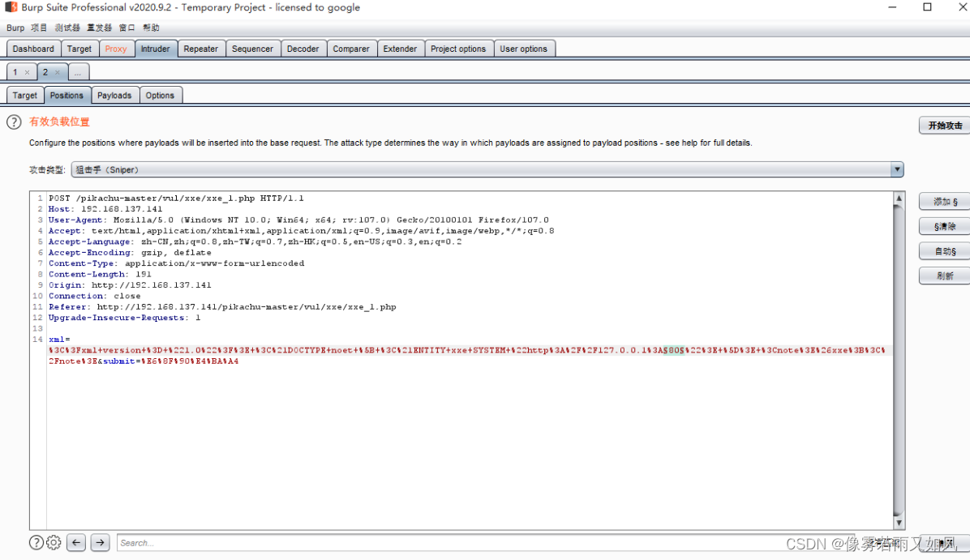Switch to the Proxy tab

coord(116,49)
